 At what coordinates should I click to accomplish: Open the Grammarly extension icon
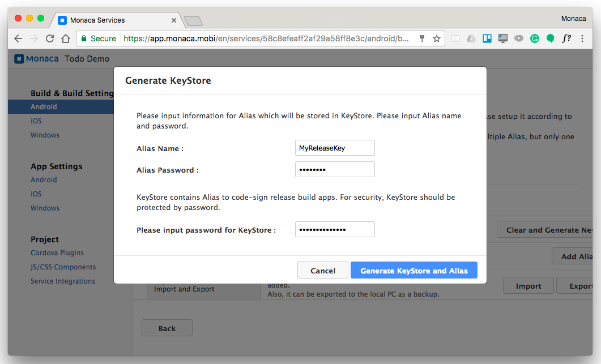pos(534,38)
